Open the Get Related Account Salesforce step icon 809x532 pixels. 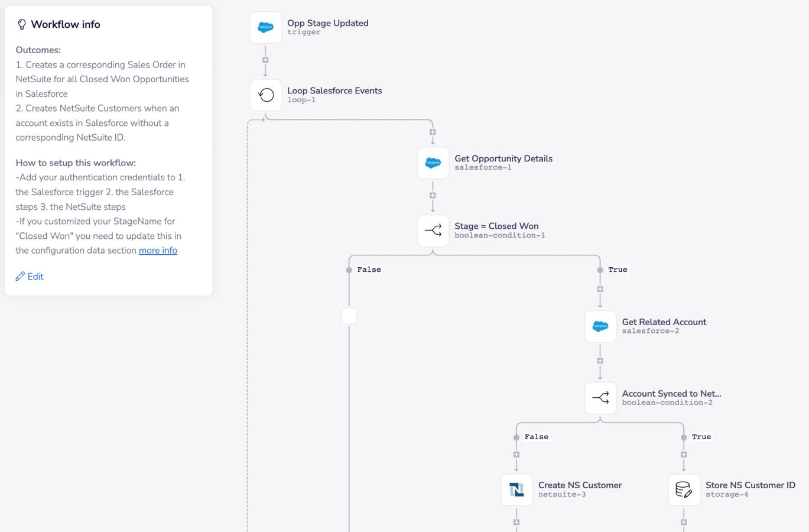click(x=600, y=326)
